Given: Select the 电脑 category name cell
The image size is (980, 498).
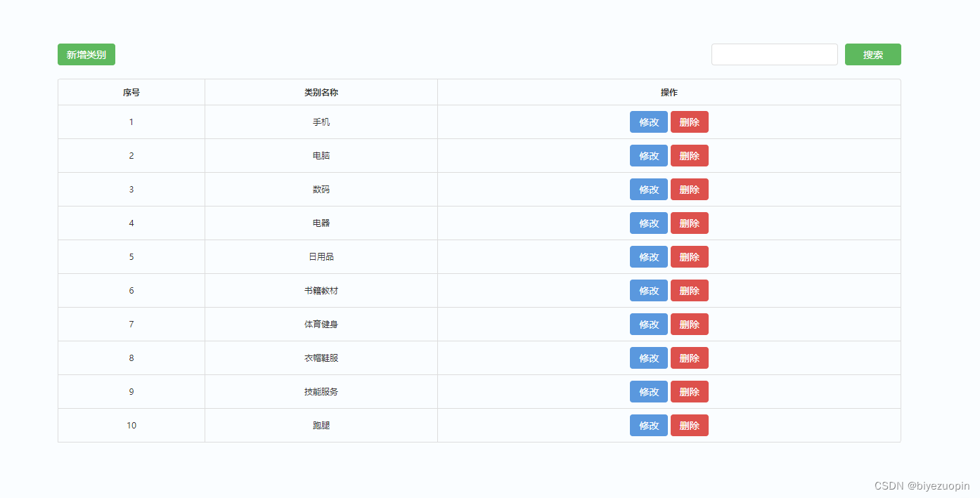Looking at the screenshot, I should pos(321,156).
